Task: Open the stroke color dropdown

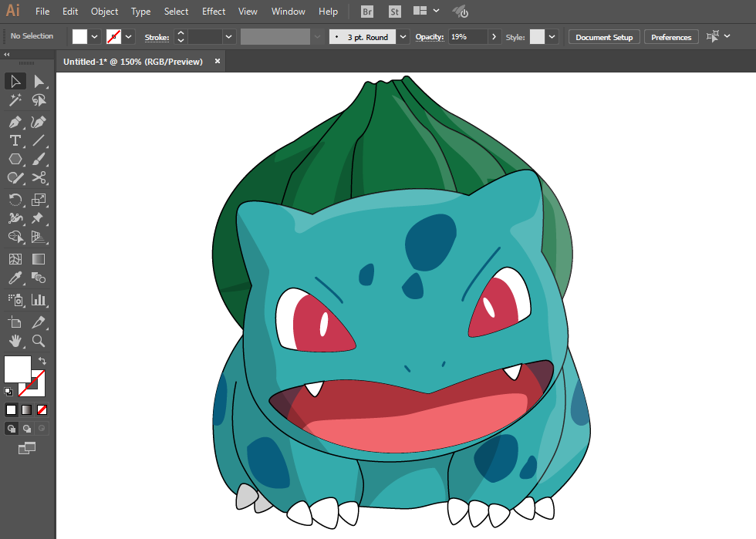Action: coord(129,36)
